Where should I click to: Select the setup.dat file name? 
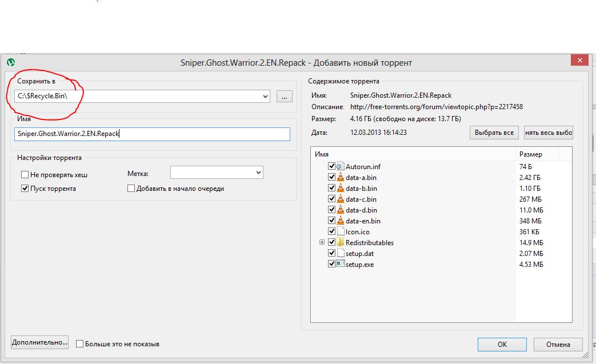(359, 254)
